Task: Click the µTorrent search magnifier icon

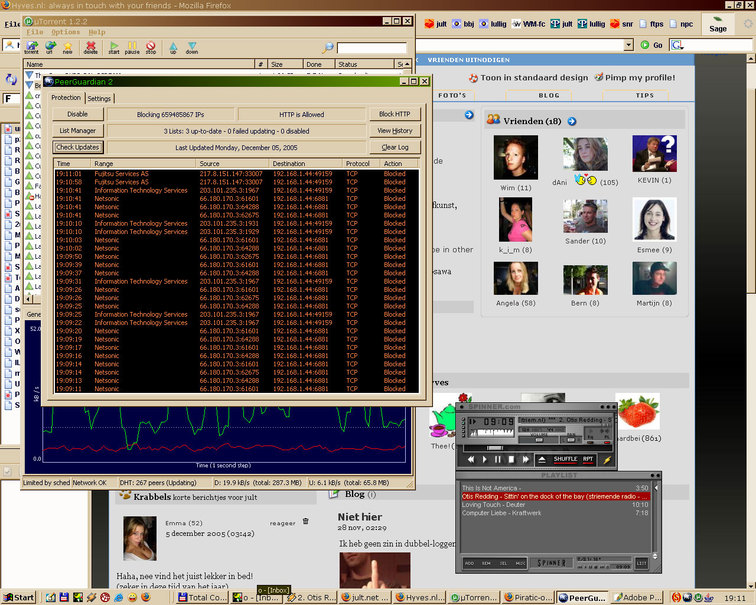Action: [x=328, y=47]
